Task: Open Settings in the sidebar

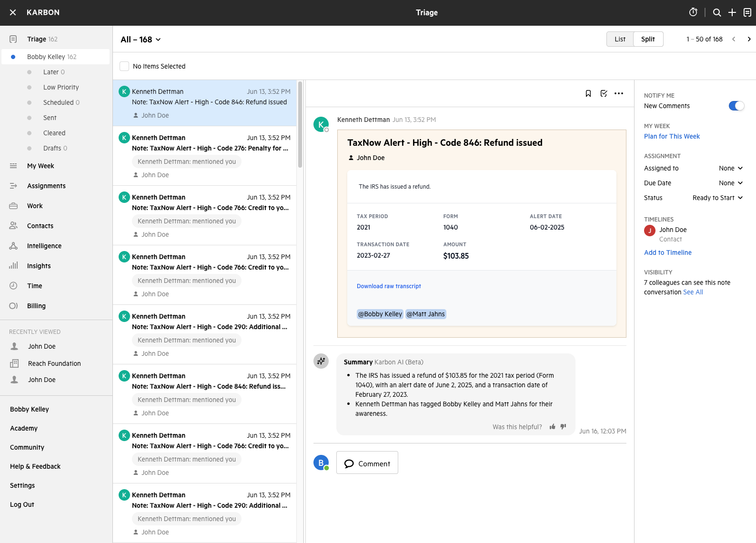Action: [22, 485]
